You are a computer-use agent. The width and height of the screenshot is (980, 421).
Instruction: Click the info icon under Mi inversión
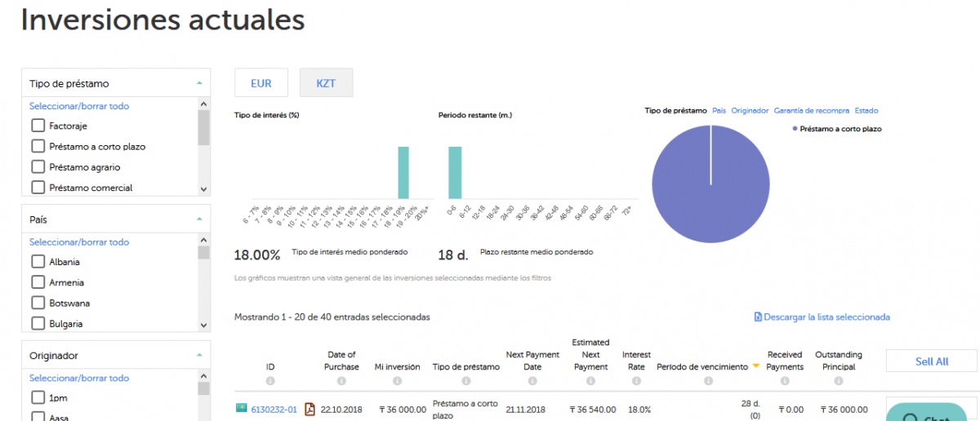[397, 381]
